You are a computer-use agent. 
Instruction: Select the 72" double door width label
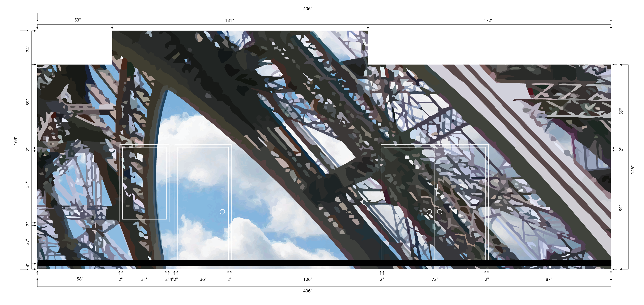click(x=435, y=279)
